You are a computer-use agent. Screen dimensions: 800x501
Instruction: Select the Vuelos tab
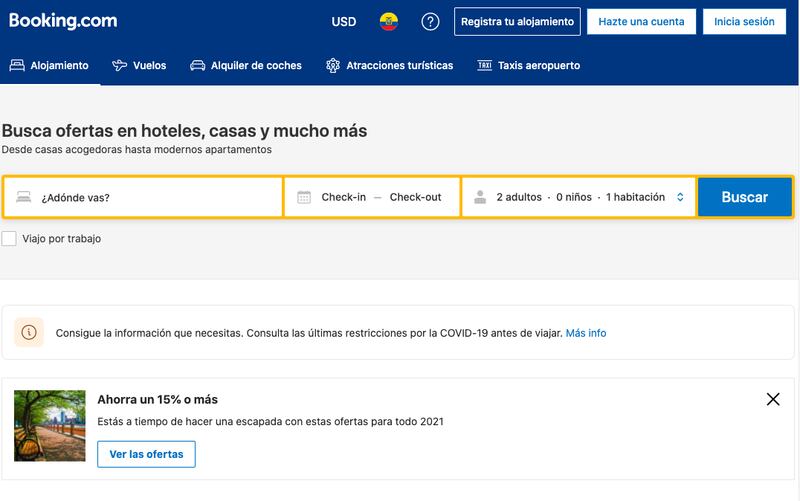[x=139, y=65]
